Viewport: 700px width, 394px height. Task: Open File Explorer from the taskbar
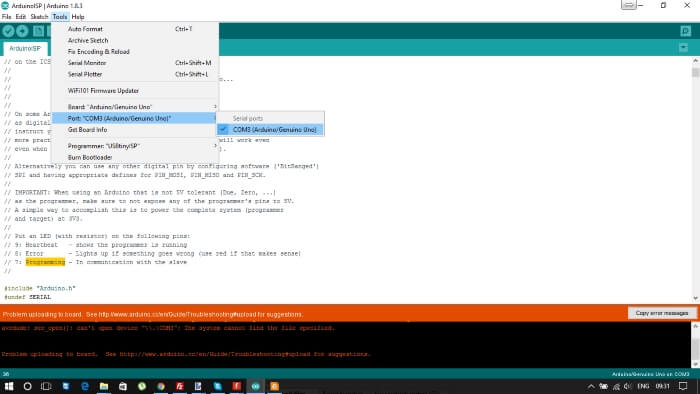point(104,386)
